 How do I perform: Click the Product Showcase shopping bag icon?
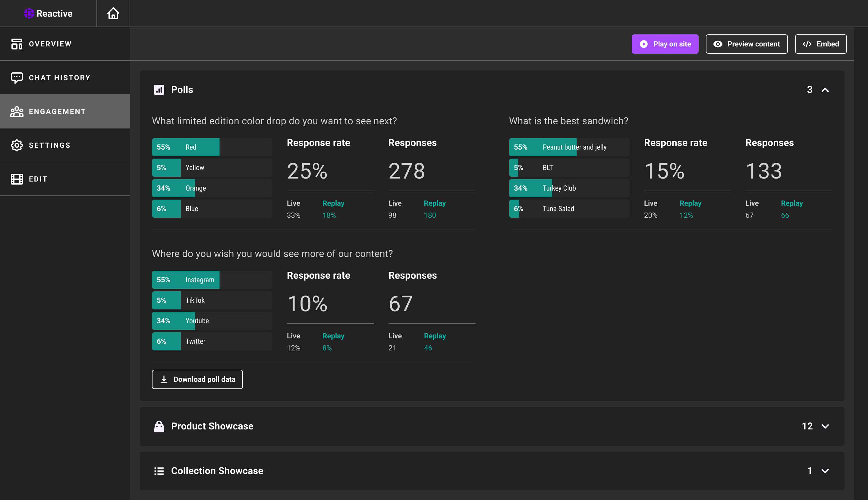click(159, 426)
